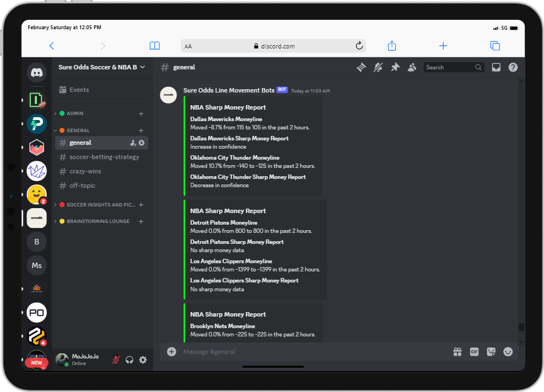The height and width of the screenshot is (392, 544).
Task: Click the search field in channel header
Action: pos(454,67)
